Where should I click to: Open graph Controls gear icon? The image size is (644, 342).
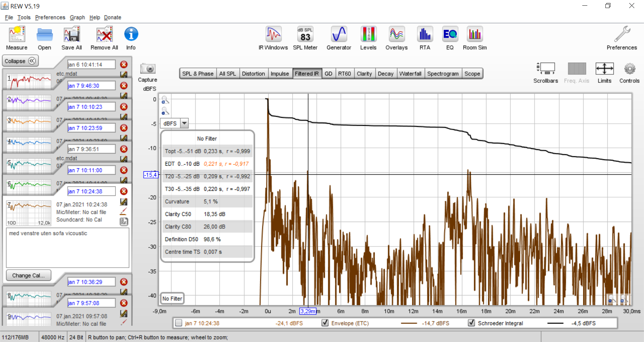[630, 69]
